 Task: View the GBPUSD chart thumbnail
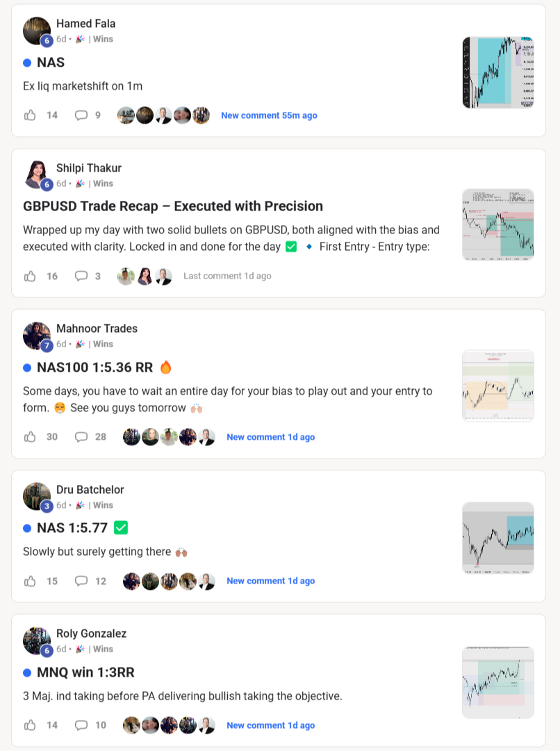[498, 224]
